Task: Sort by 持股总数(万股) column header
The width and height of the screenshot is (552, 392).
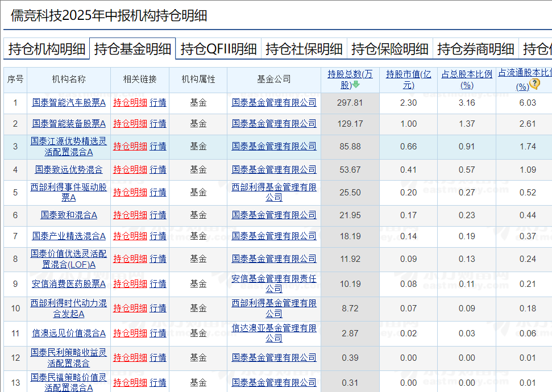Action: pos(350,80)
